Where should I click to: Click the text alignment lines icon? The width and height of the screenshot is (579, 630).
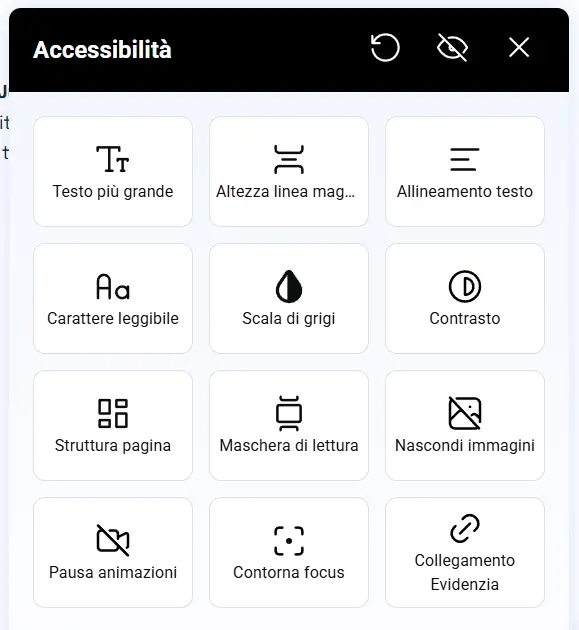tap(465, 159)
